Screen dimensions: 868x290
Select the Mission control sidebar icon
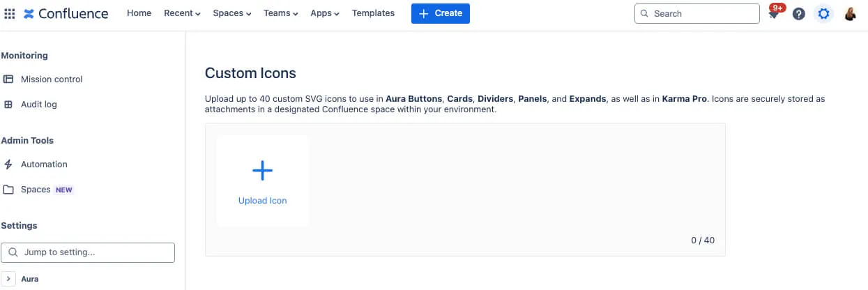[x=8, y=79]
